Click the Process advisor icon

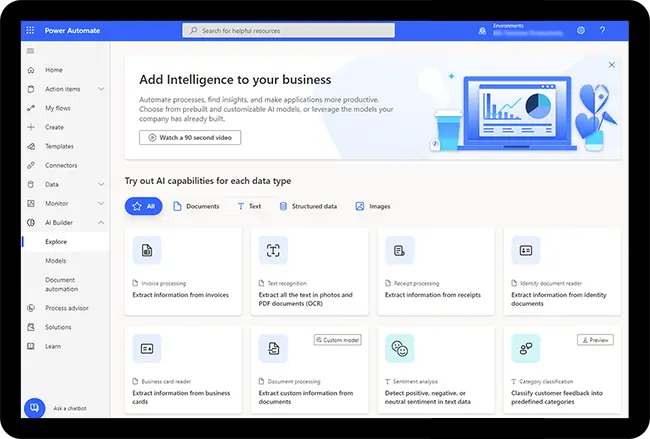pos(31,308)
